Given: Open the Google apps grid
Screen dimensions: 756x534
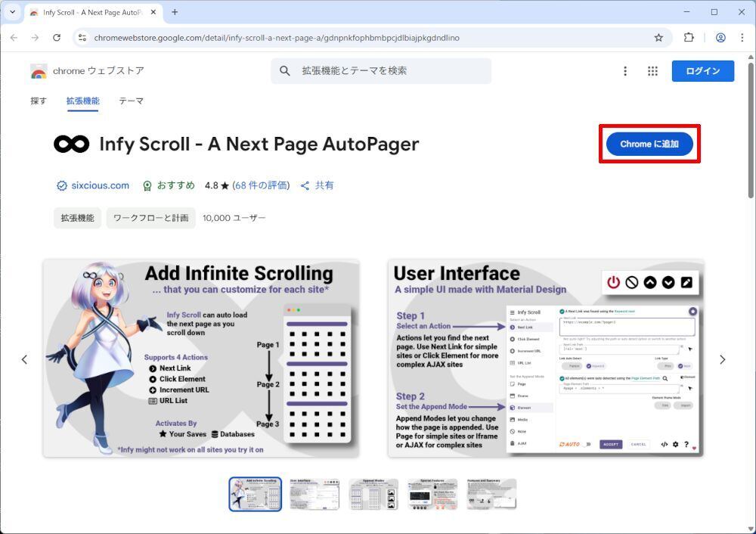Looking at the screenshot, I should [652, 71].
